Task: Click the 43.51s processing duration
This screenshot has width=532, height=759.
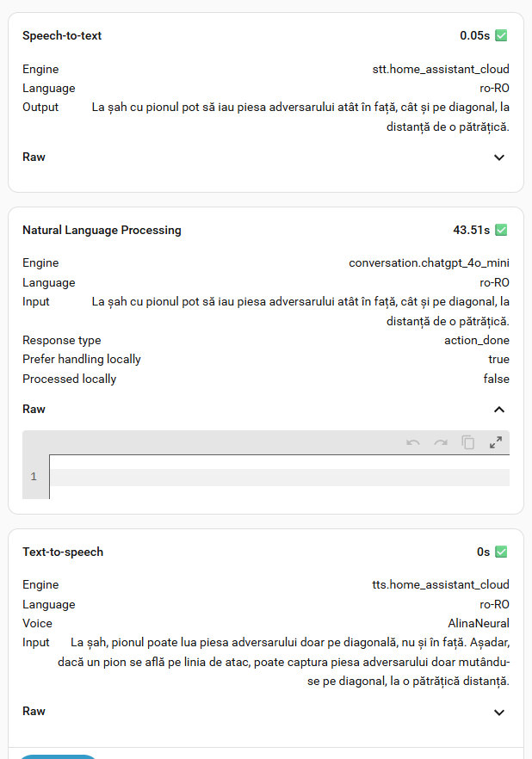Action: click(x=471, y=231)
